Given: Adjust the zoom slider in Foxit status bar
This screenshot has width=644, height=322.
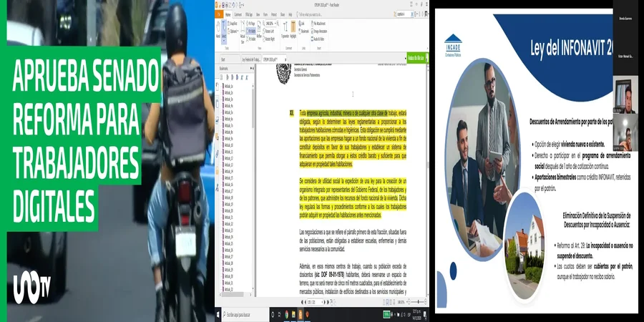Looking at the screenshot, I should pyautogui.click(x=418, y=302).
